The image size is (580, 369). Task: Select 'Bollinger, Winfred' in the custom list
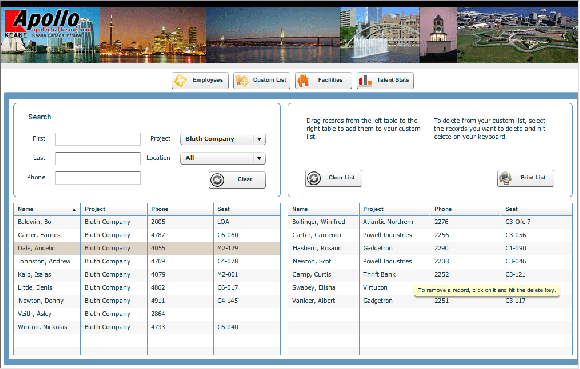430,222
